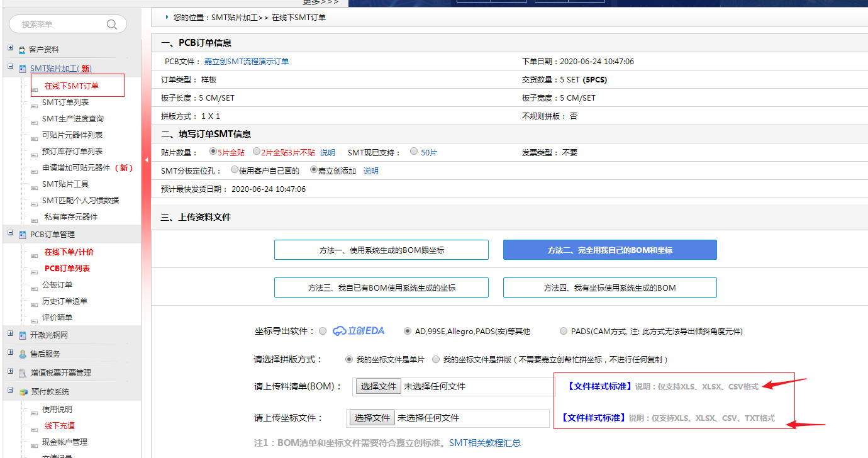Select the 2片全贴3片不贴 radio option

[256, 152]
